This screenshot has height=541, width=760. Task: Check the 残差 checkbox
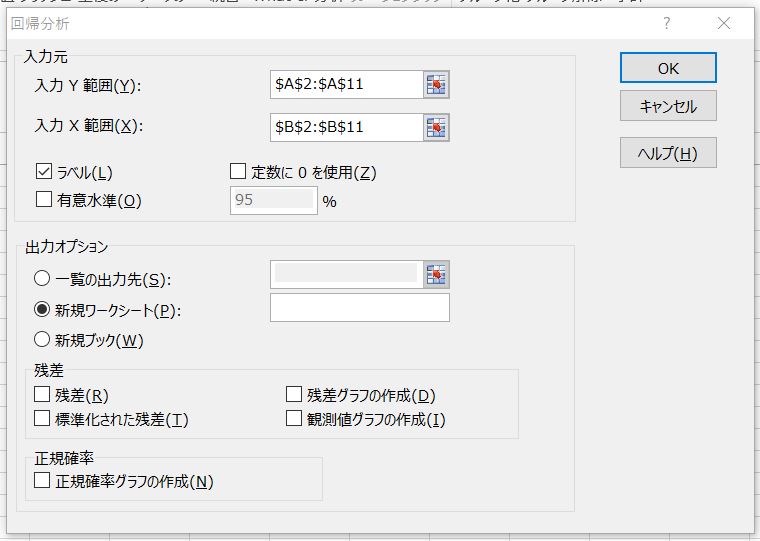point(42,395)
